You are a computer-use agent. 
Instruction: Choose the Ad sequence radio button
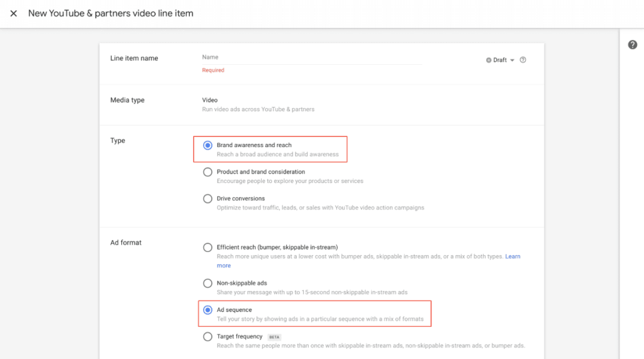coord(208,310)
